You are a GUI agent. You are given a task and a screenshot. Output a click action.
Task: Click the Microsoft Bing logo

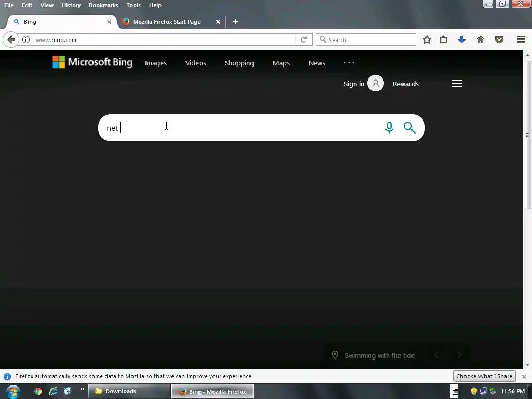click(92, 62)
